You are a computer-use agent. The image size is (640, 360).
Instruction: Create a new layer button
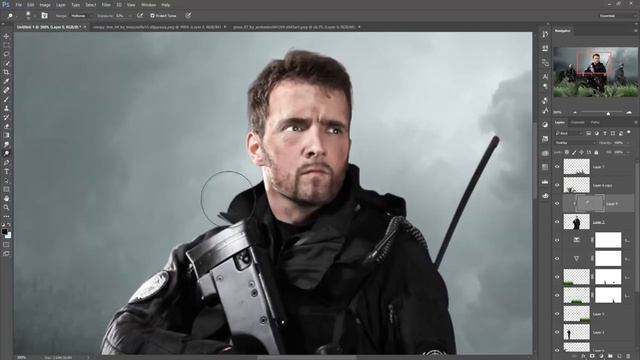[x=619, y=356]
